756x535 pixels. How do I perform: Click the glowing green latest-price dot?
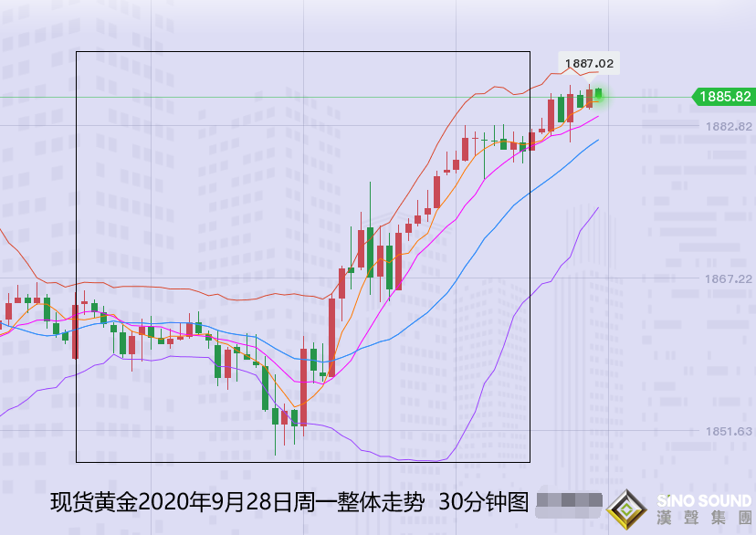coord(599,93)
